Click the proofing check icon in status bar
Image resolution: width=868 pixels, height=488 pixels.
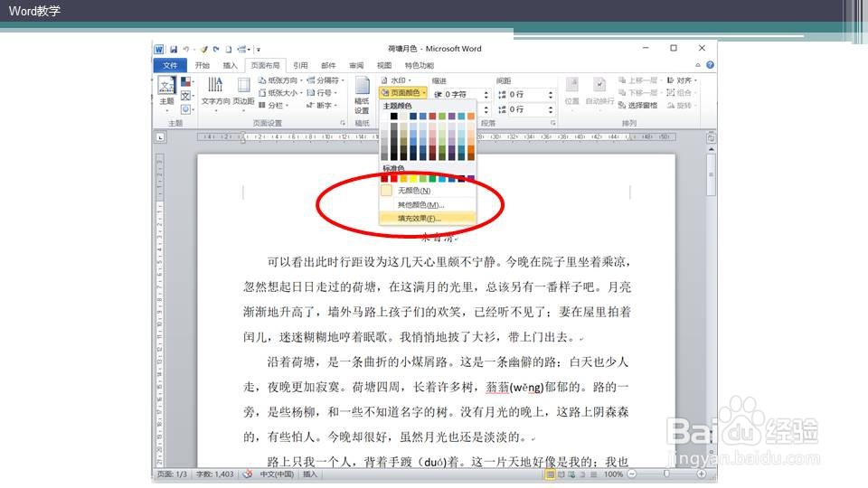pyautogui.click(x=248, y=474)
